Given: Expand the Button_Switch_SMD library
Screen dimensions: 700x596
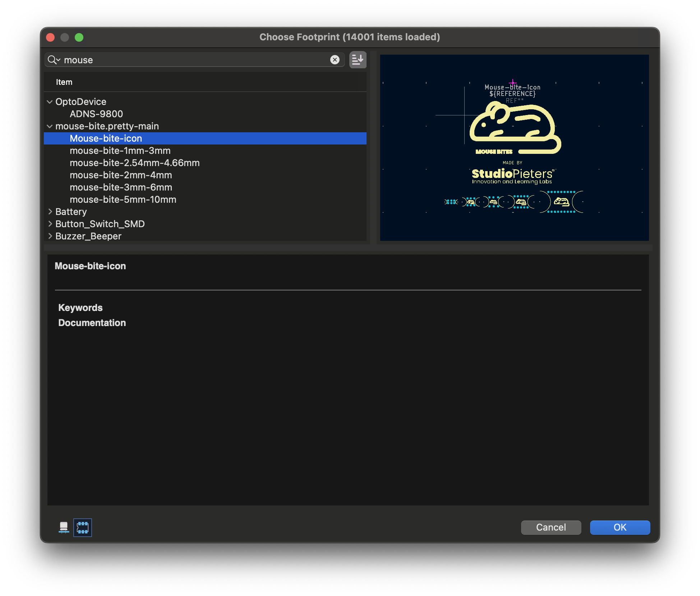Looking at the screenshot, I should pos(50,224).
